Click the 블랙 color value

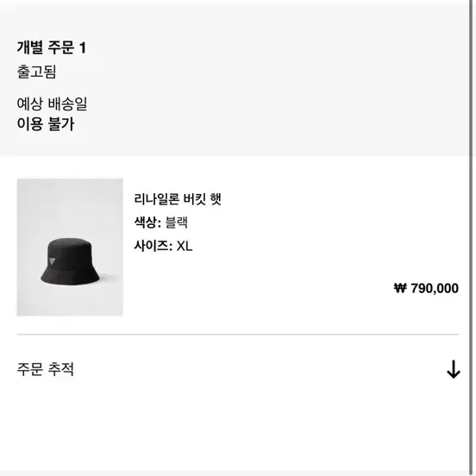[x=177, y=222]
